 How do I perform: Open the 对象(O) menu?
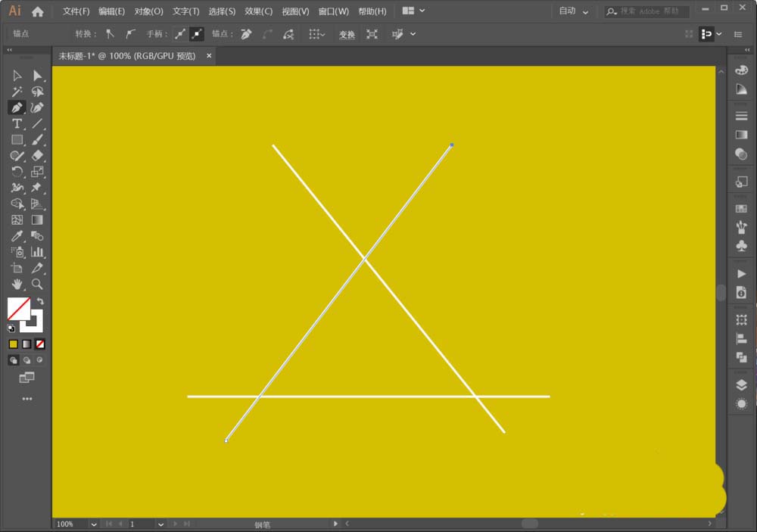click(148, 11)
